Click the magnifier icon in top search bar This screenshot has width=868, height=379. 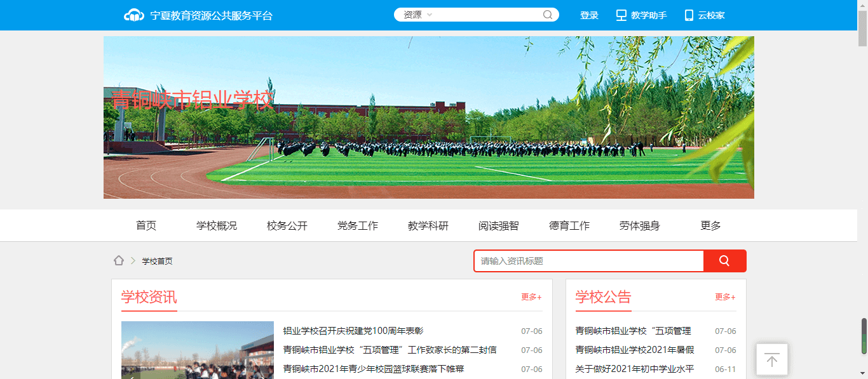click(x=548, y=15)
